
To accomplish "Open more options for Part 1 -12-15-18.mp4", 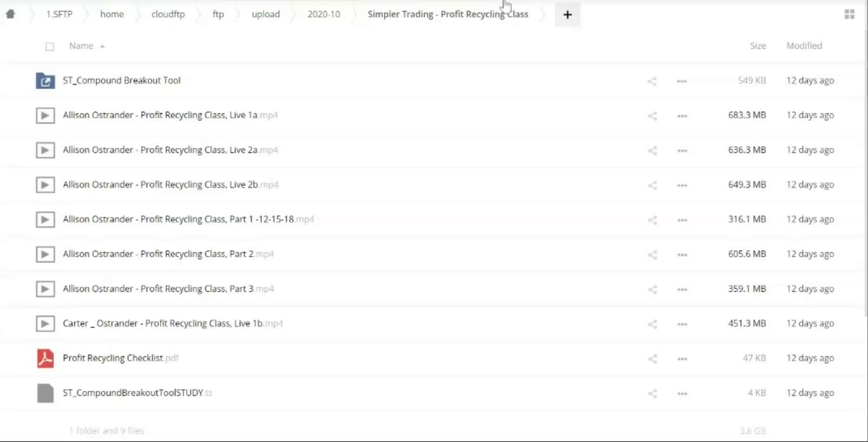I will (682, 220).
